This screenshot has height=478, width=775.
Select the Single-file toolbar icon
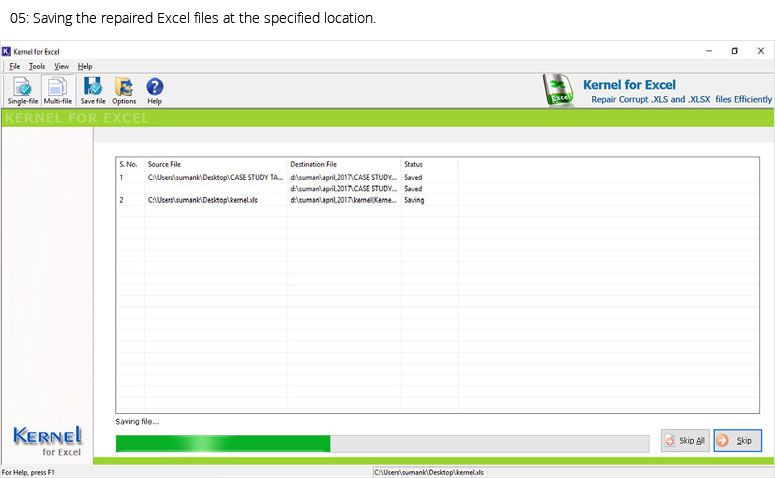(23, 90)
